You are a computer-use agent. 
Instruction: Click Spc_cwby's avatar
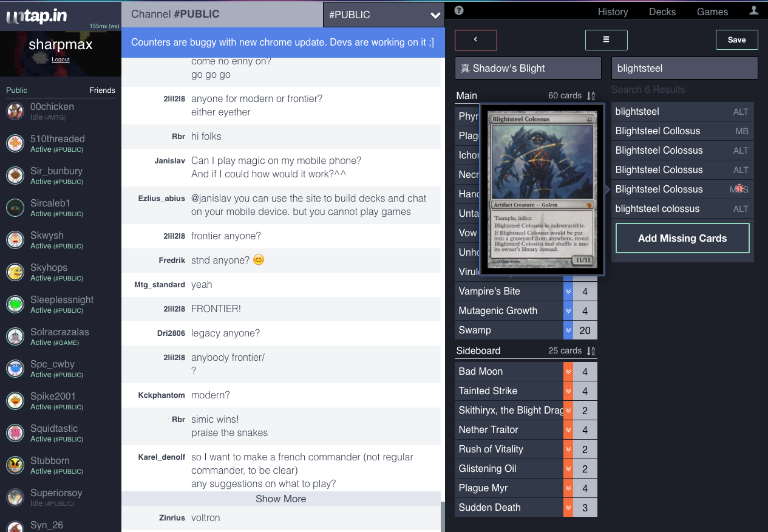[x=15, y=369]
